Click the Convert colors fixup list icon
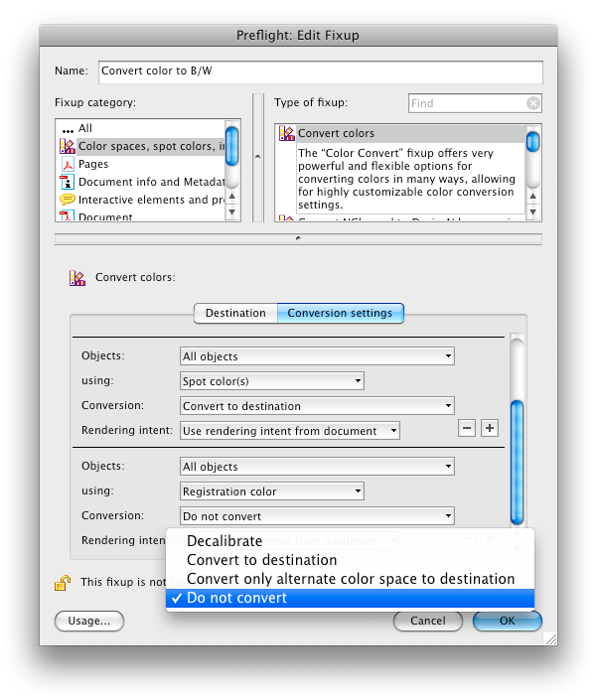Viewport: 597px width, 700px height. (x=287, y=133)
